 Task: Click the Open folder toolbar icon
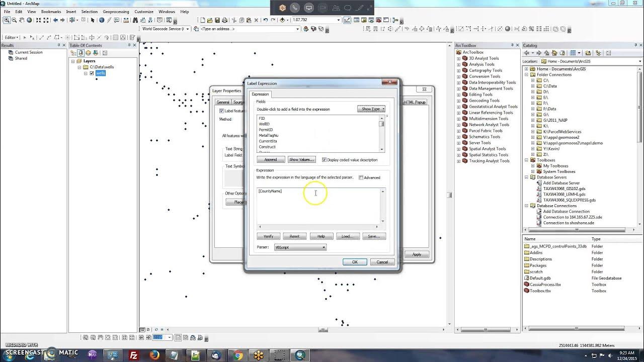[x=210, y=20]
